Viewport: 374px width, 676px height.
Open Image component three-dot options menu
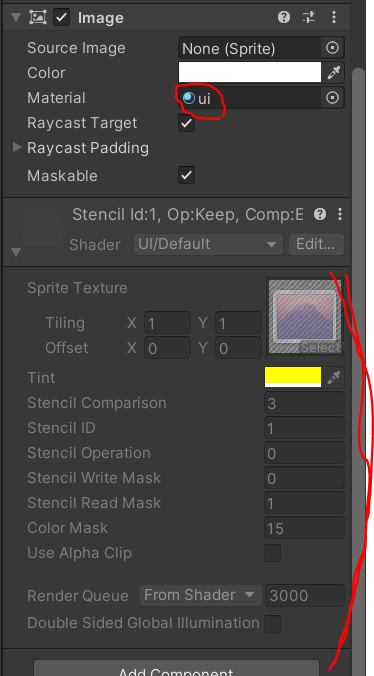coord(333,17)
